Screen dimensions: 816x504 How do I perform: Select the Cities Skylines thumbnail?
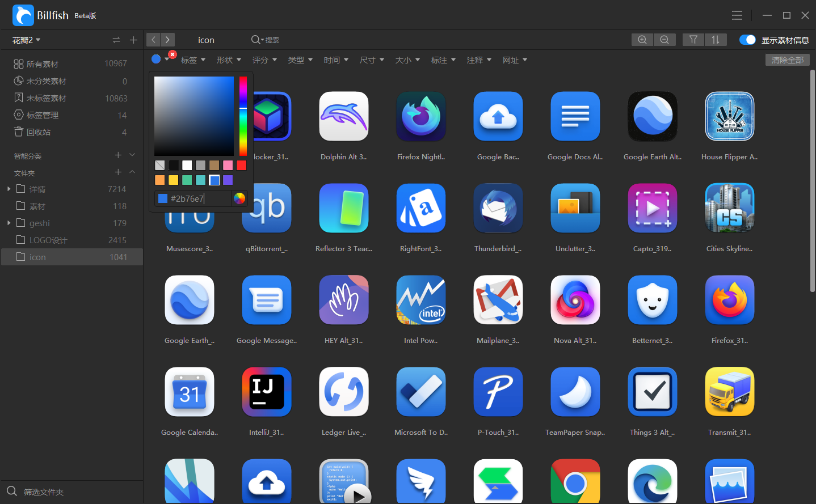click(x=730, y=208)
